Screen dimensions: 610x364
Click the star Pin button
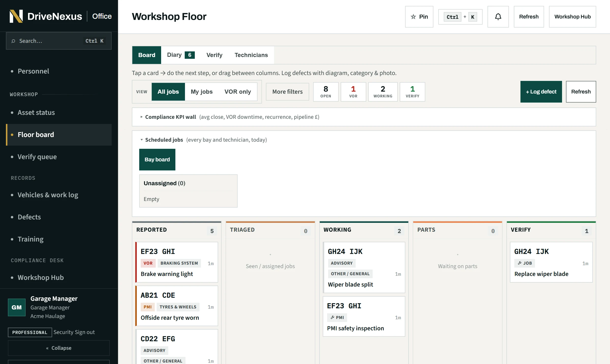tap(419, 17)
